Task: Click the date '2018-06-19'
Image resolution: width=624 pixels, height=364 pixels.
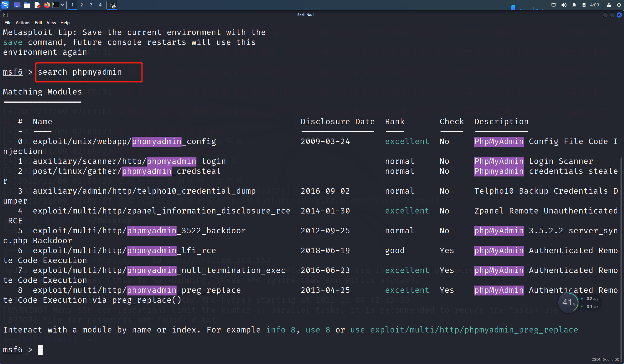Action: [325, 251]
